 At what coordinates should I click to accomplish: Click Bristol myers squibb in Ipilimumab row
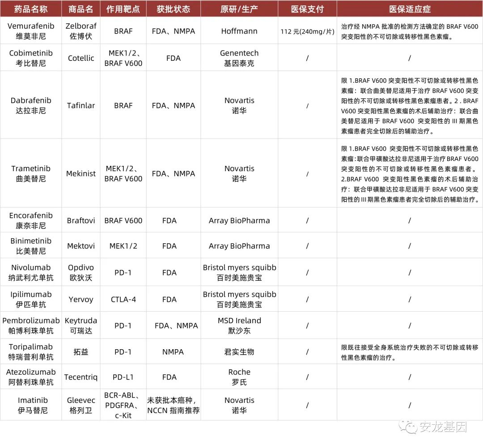tap(239, 294)
